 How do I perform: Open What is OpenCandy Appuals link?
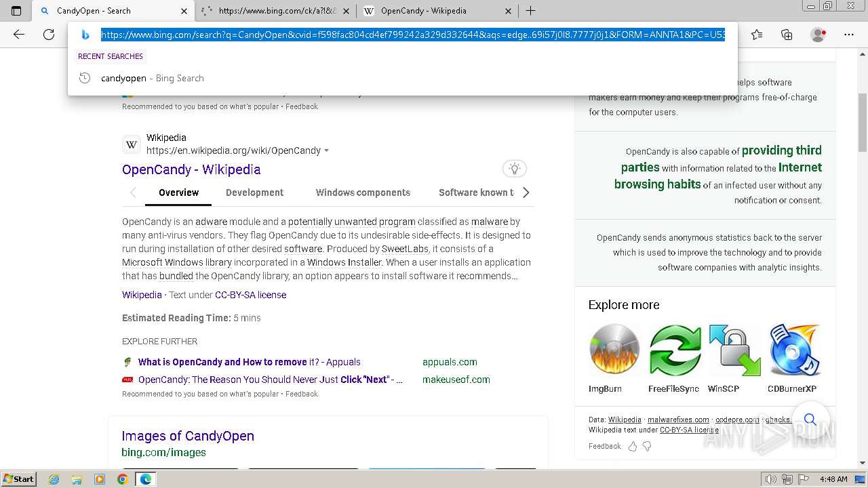[x=249, y=362]
